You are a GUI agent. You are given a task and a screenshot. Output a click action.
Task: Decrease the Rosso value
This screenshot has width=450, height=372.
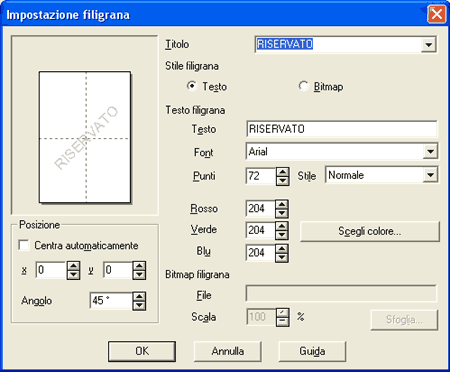[282, 213]
